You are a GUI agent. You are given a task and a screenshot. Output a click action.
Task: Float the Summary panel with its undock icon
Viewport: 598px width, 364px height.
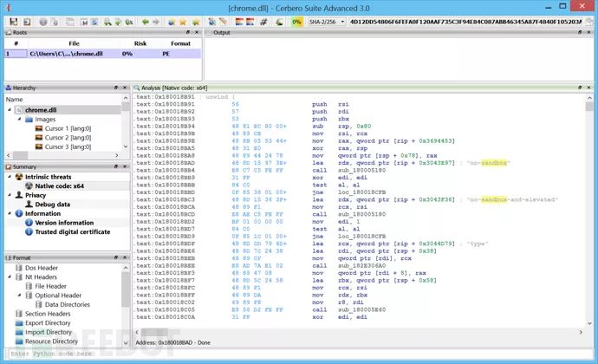click(x=115, y=166)
